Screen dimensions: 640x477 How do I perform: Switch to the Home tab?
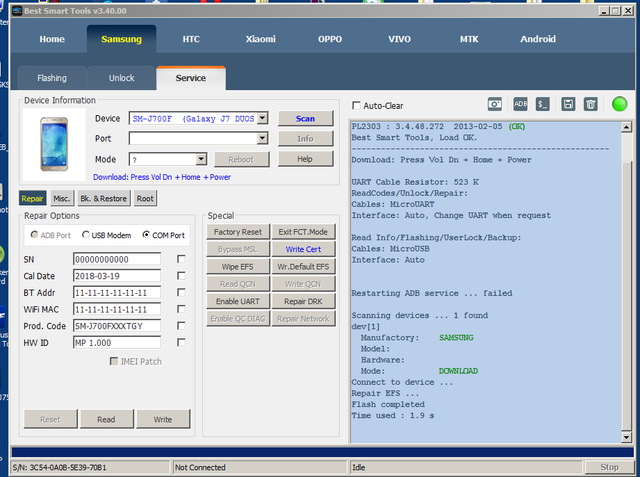52,39
